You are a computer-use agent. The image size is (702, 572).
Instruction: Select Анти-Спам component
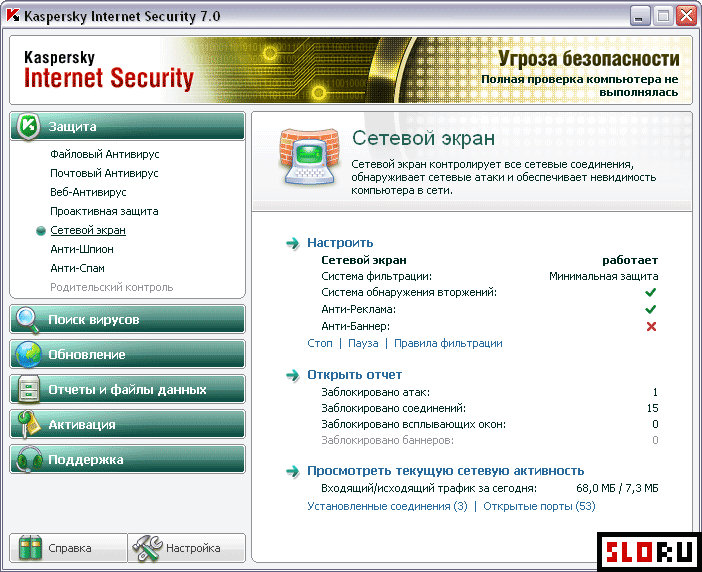(x=77, y=268)
